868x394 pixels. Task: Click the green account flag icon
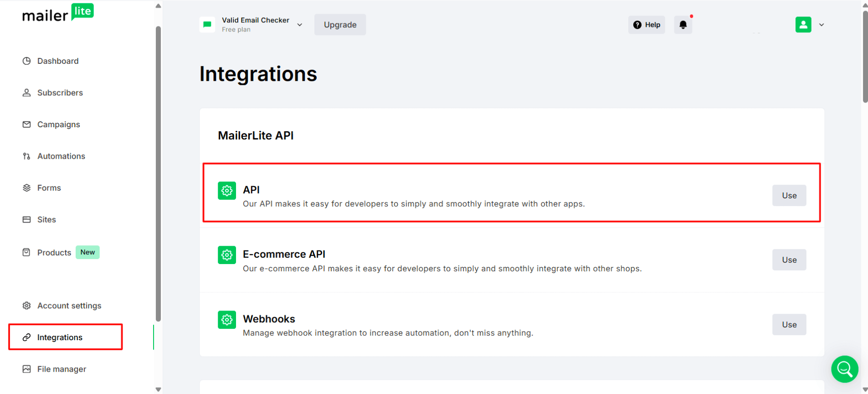pyautogui.click(x=207, y=25)
